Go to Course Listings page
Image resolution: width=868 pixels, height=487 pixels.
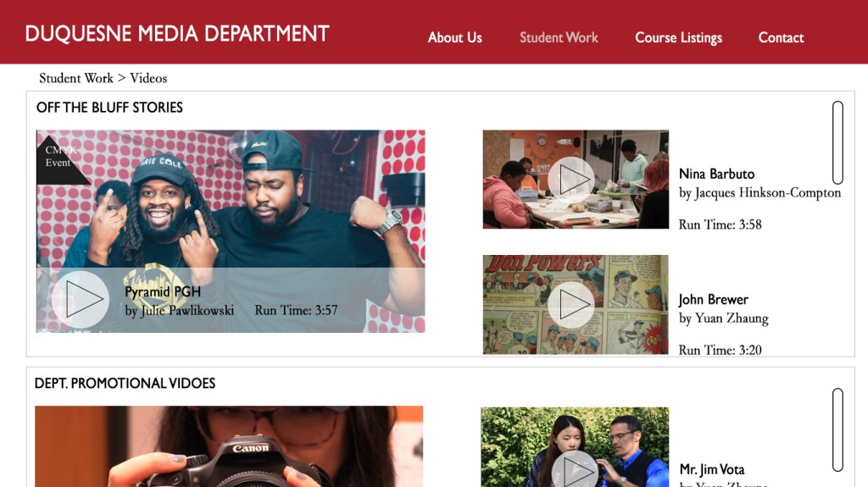click(x=678, y=37)
